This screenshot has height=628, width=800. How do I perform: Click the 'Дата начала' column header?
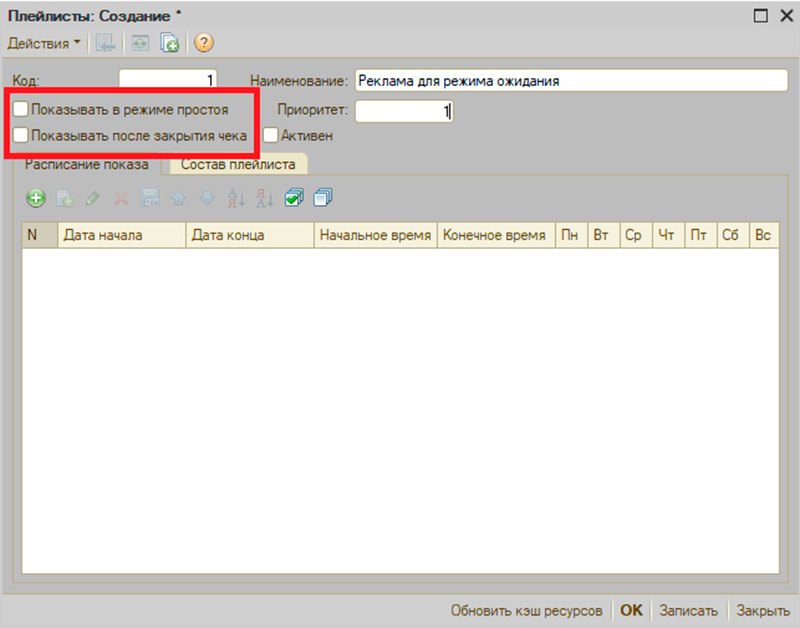[122, 235]
